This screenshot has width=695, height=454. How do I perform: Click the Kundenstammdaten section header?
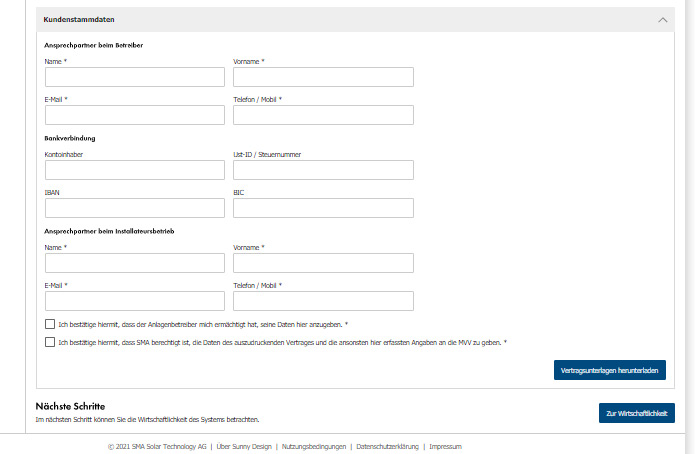pos(355,20)
